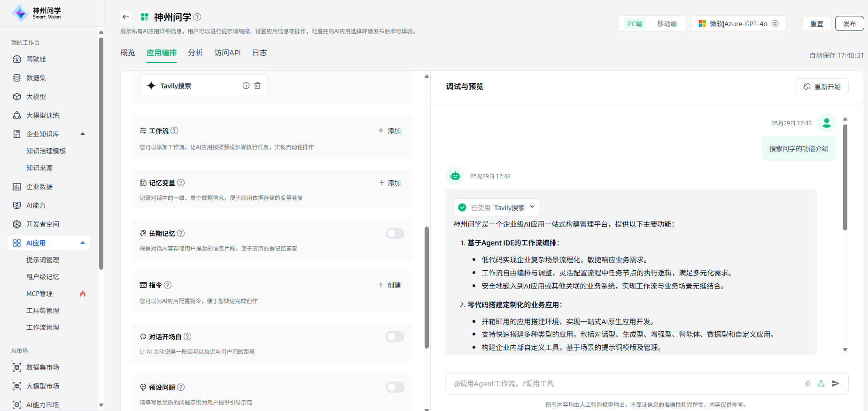Open 工作流管理 in the sidebar
The image size is (868, 411).
click(x=43, y=327)
